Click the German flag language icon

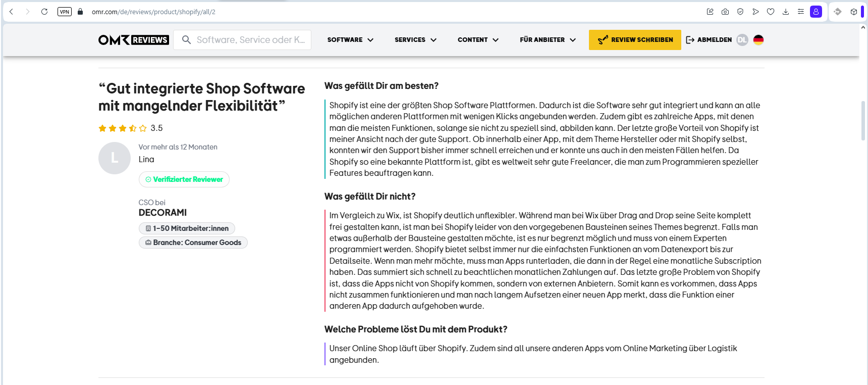(x=758, y=40)
